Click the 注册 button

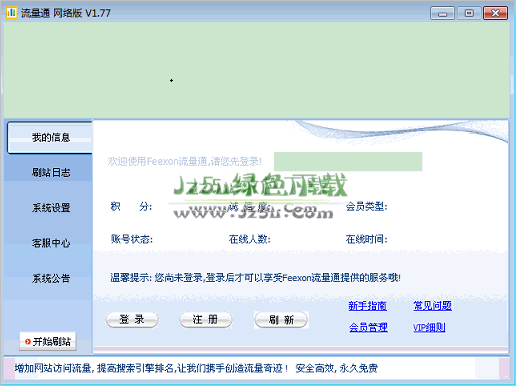206,320
